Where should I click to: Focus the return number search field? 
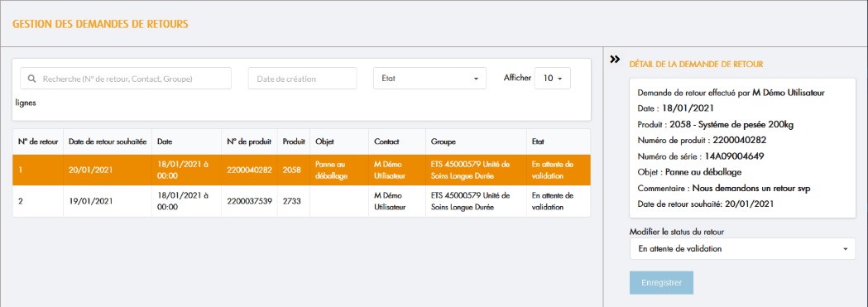pos(126,79)
